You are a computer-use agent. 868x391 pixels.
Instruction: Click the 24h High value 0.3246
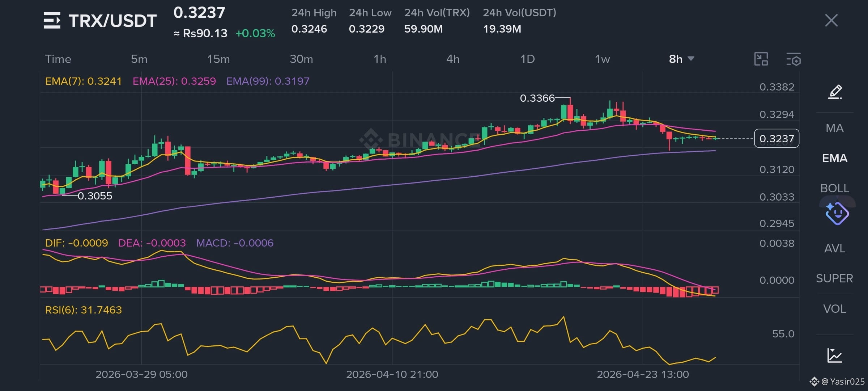309,29
